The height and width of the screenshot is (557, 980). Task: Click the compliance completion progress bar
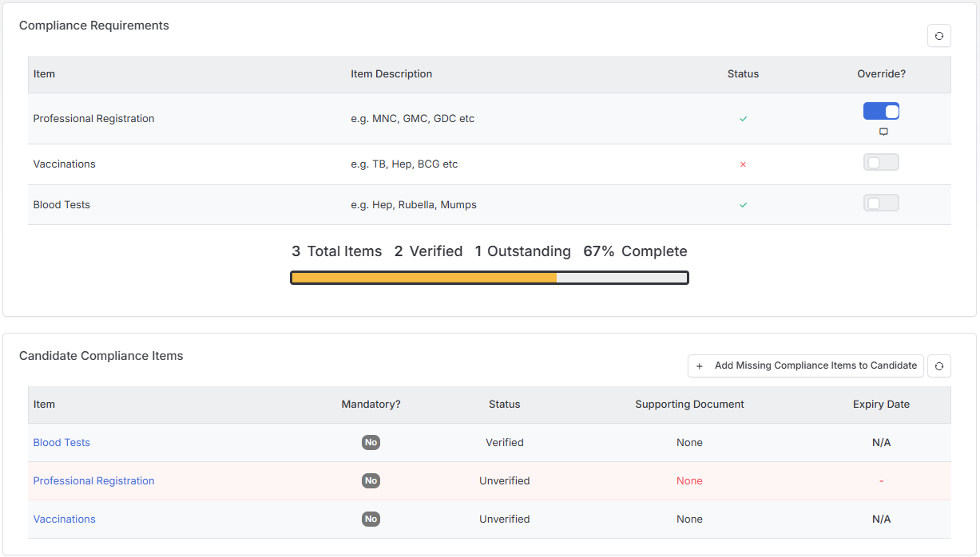pos(490,278)
